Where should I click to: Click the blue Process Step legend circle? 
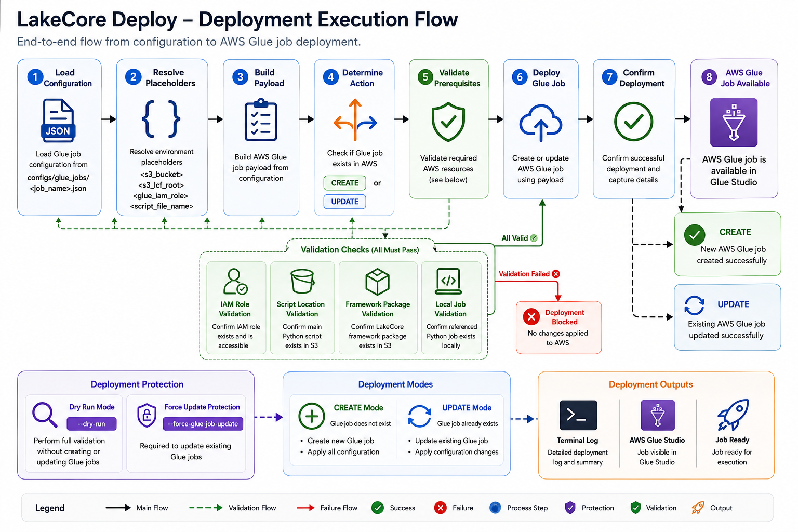(495, 508)
